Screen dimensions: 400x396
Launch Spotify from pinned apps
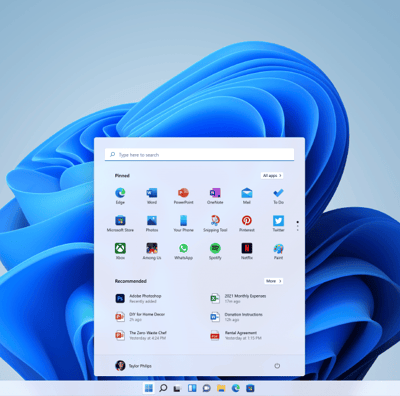[215, 251]
